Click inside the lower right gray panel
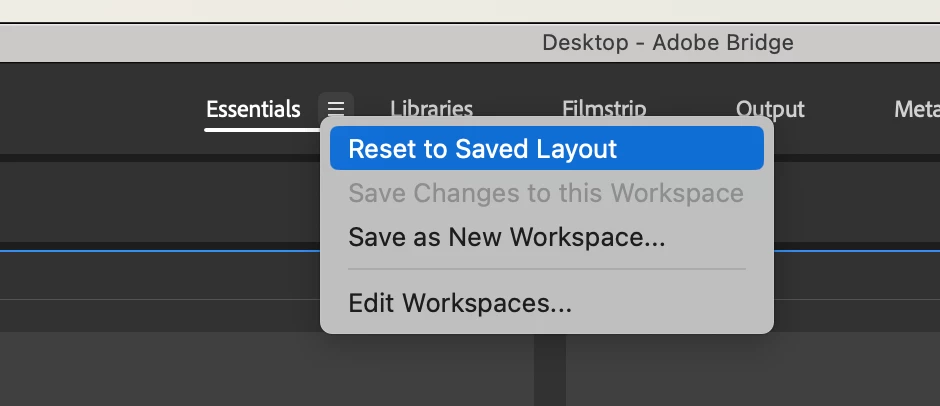The image size is (940, 406). click(x=753, y=369)
